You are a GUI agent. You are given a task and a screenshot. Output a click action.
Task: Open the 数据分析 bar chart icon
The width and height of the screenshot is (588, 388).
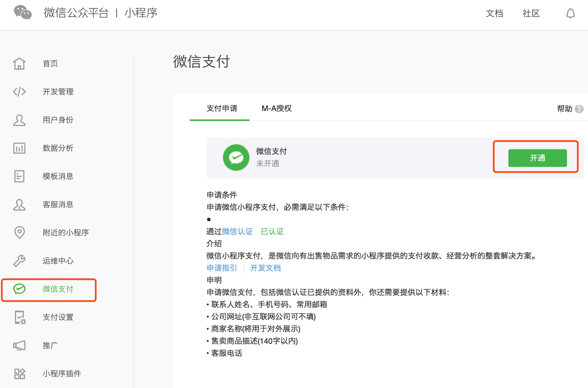[x=19, y=148]
